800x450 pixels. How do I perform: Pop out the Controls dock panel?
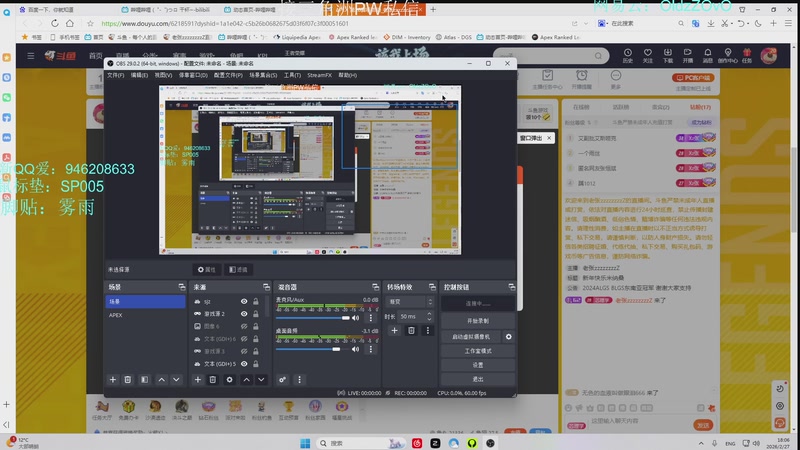click(511, 287)
